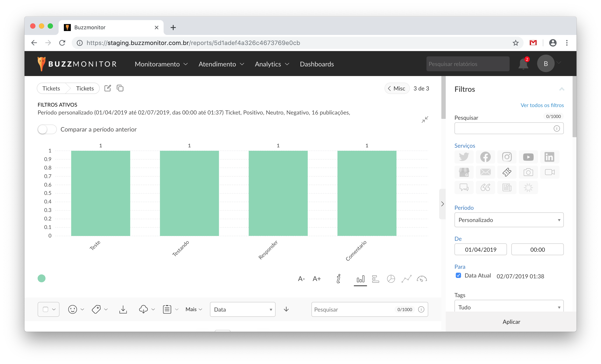Click the gauge chart type icon
This screenshot has height=364, width=601.
pos(422,279)
